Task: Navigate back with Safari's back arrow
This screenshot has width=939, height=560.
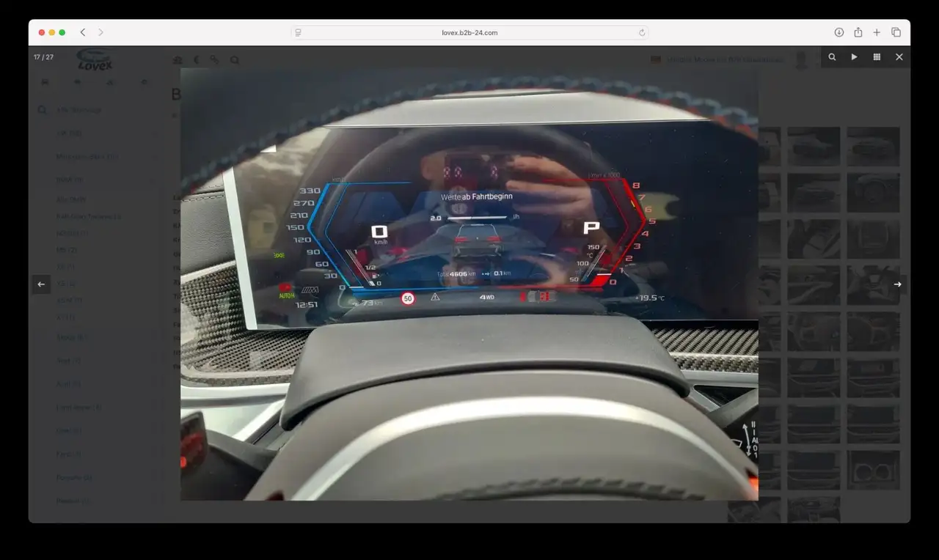Action: (83, 32)
